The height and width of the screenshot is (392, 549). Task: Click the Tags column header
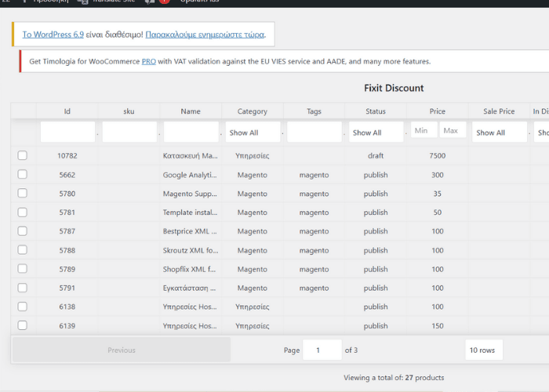314,111
